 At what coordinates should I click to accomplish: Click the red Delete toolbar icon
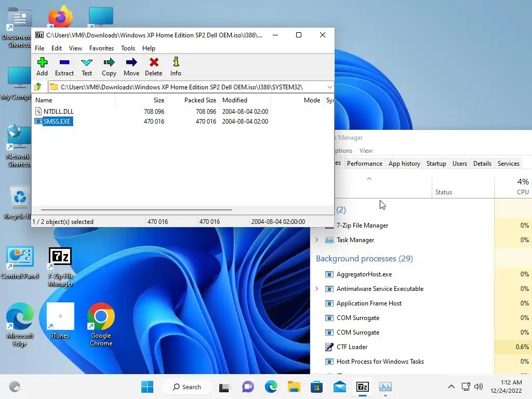(x=154, y=66)
